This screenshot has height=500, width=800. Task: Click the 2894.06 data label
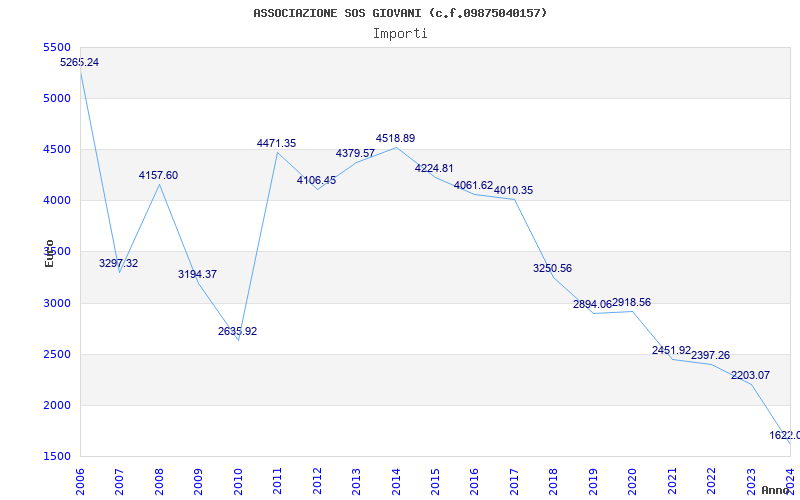pos(592,305)
